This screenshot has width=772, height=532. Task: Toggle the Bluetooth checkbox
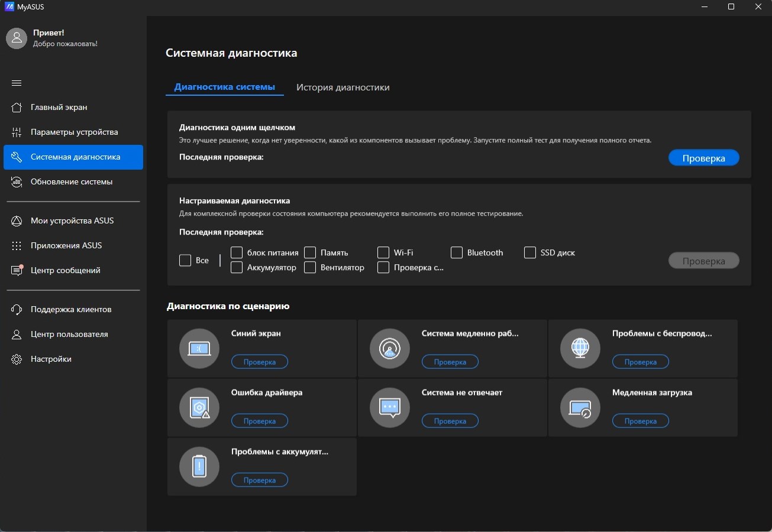[x=457, y=253]
